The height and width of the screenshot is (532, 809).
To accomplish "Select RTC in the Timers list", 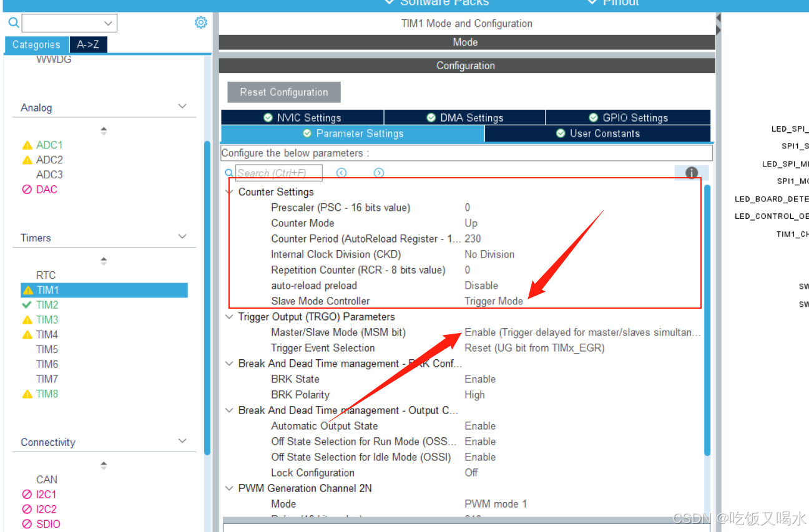I will pos(46,275).
